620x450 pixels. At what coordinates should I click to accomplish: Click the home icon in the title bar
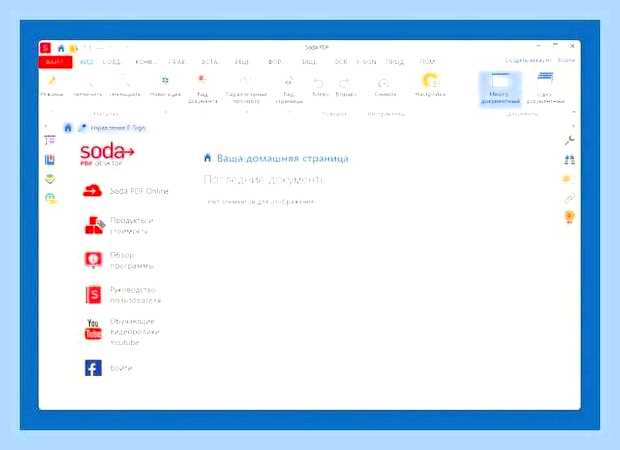[x=61, y=48]
